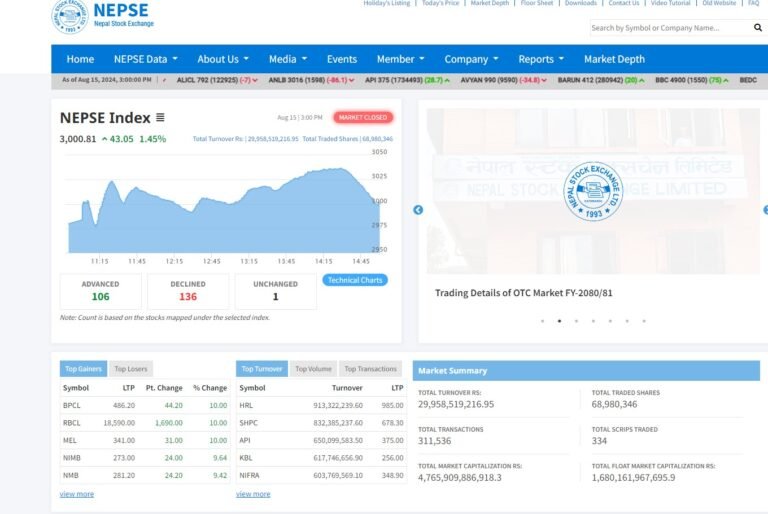Open the Holiday's Listing top link
768x514 pixels.
(x=386, y=3)
